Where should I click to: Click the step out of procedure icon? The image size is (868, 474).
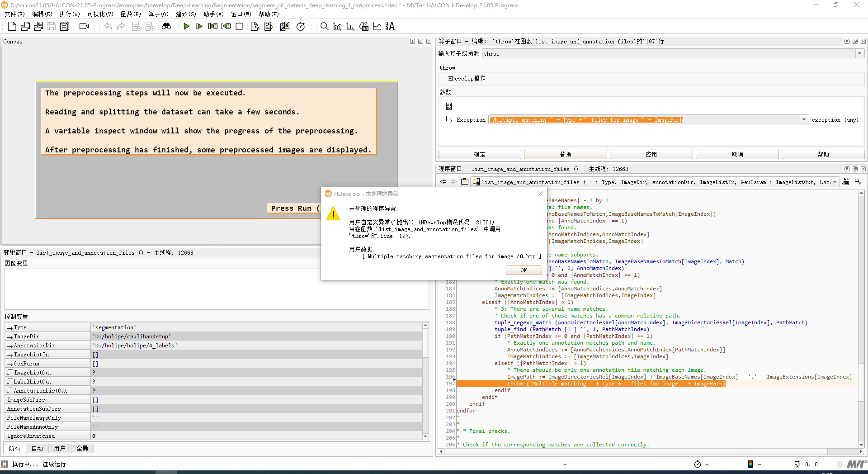pyautogui.click(x=268, y=26)
